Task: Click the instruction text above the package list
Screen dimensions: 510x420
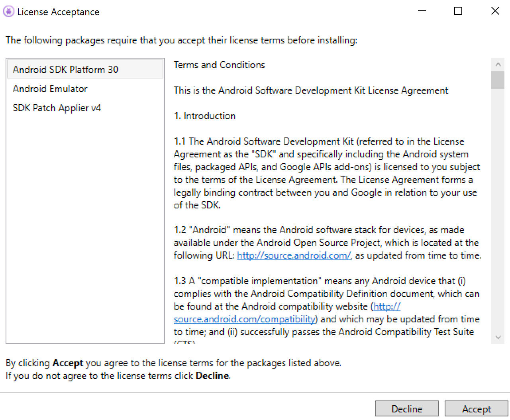Action: (x=181, y=40)
